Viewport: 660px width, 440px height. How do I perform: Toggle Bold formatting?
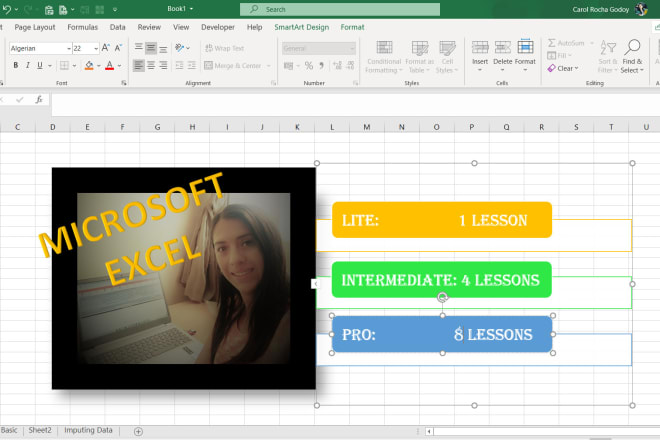(16, 65)
